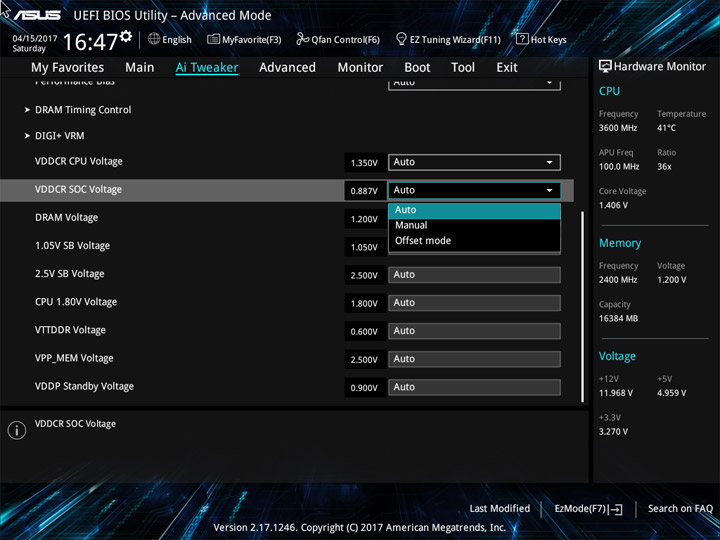Click Last Modified button

click(500, 509)
